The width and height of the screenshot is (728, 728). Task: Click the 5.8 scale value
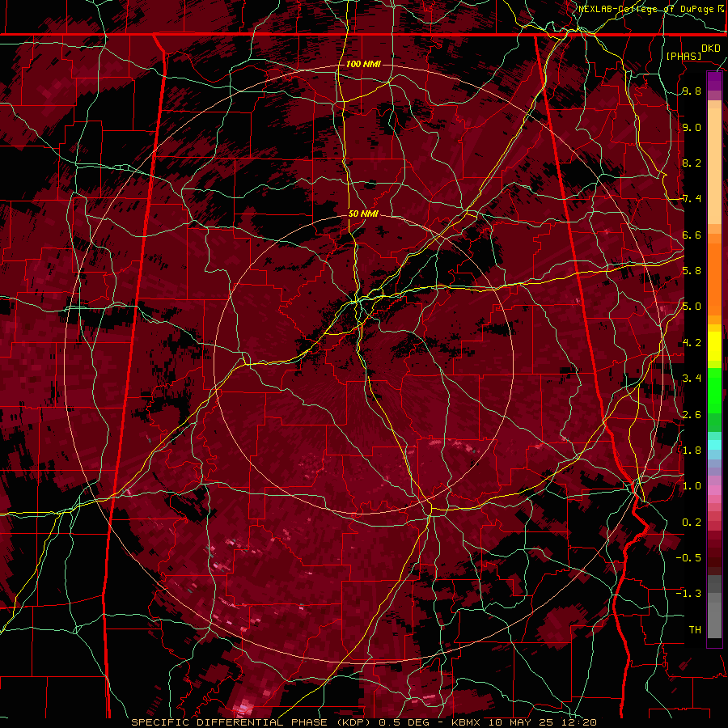point(692,271)
